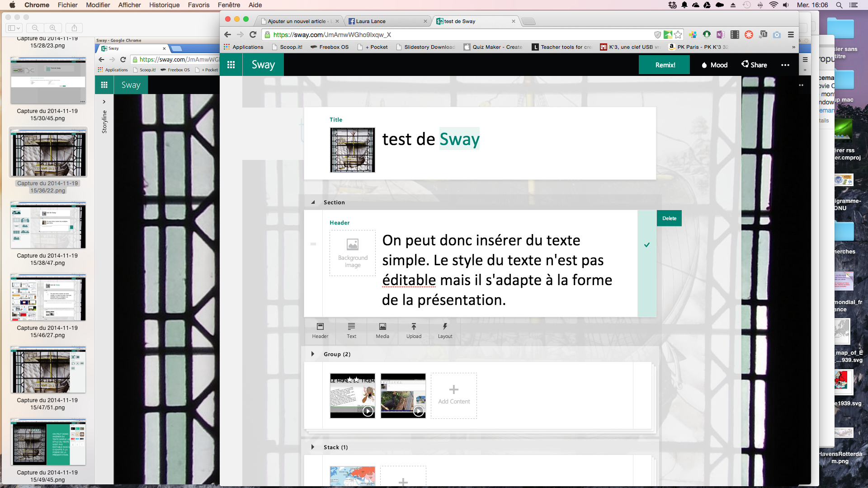Click Add Content in the Group
Viewport: 868px width, 488px height.
(x=453, y=396)
